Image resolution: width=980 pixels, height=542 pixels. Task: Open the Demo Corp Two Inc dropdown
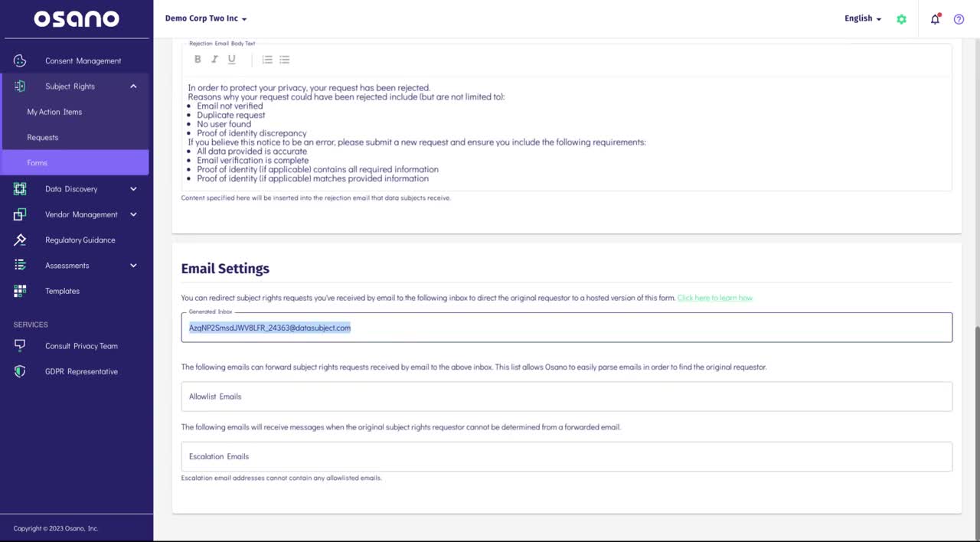pos(206,18)
